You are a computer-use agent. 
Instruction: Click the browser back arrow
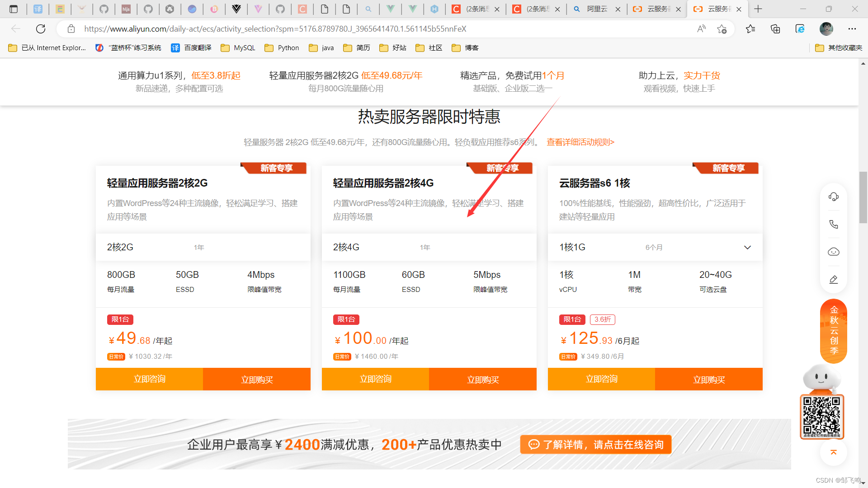click(16, 28)
